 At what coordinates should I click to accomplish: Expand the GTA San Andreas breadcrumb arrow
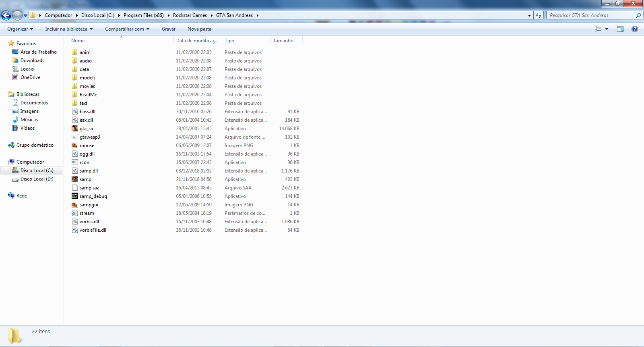[257, 15]
